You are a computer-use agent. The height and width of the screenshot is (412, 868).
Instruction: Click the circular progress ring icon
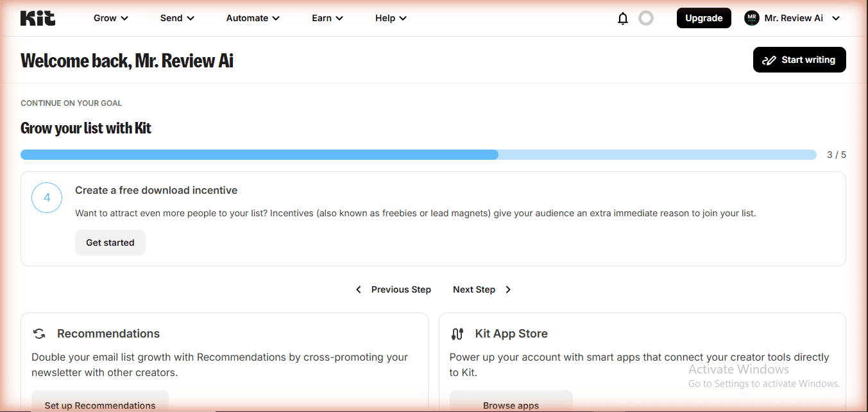click(646, 18)
